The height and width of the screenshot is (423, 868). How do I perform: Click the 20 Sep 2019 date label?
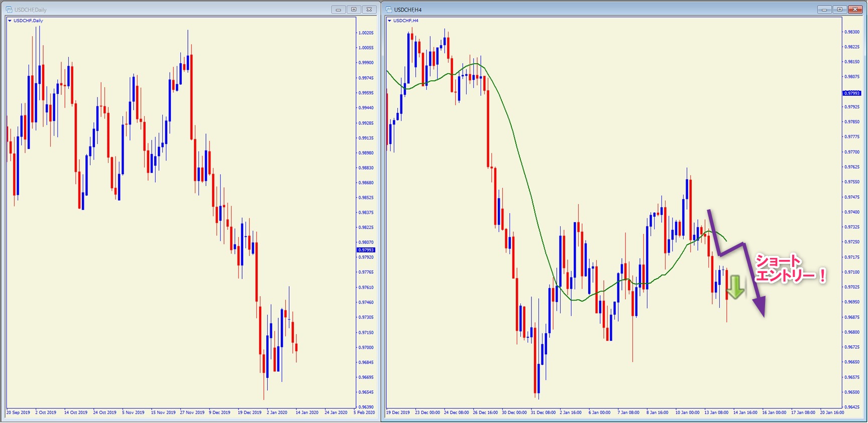(x=18, y=412)
